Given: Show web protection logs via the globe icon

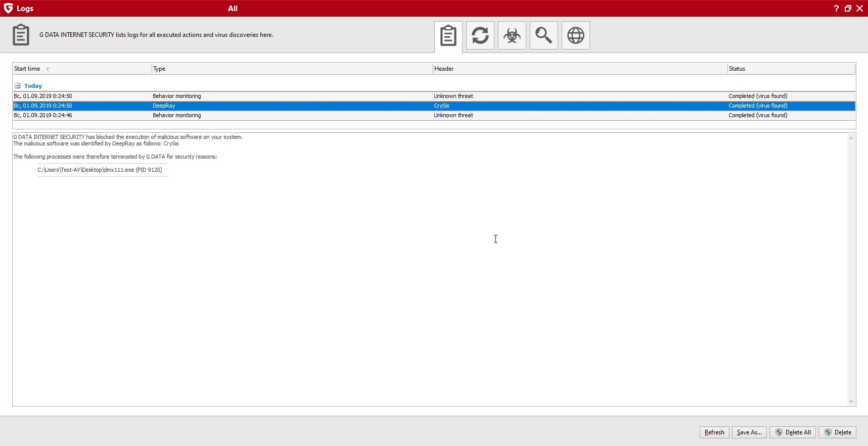Looking at the screenshot, I should point(576,35).
